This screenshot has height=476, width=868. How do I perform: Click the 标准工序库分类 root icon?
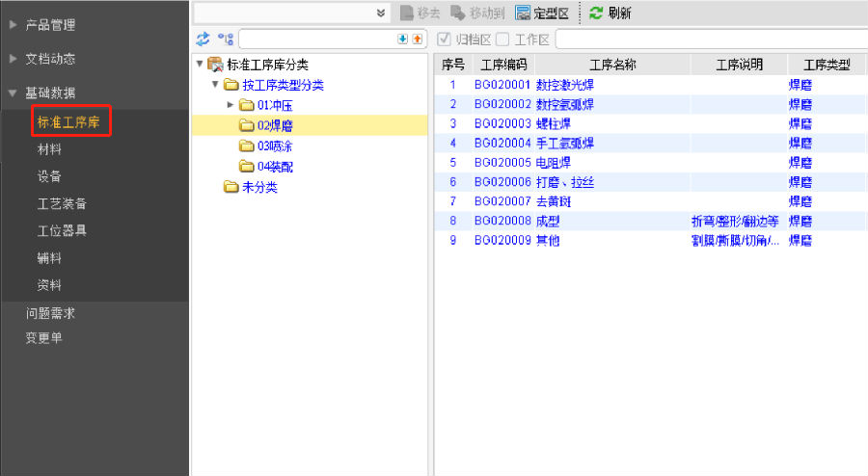coord(215,65)
